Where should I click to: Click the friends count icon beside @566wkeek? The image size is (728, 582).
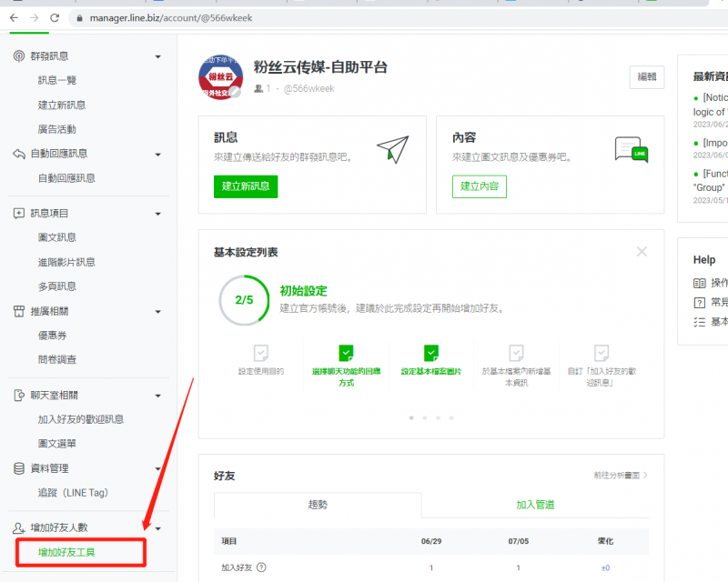(258, 88)
